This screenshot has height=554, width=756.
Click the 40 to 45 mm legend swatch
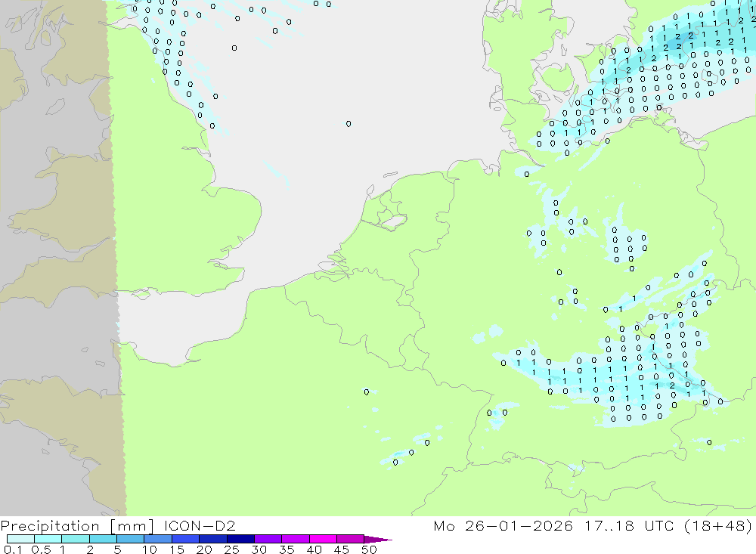tap(323, 539)
